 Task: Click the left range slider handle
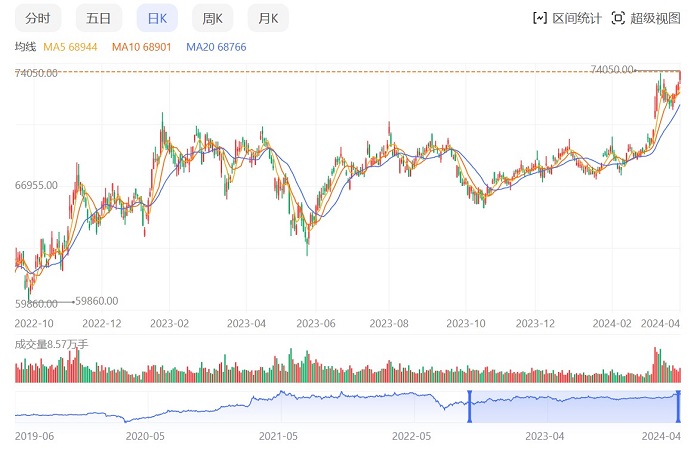point(469,405)
